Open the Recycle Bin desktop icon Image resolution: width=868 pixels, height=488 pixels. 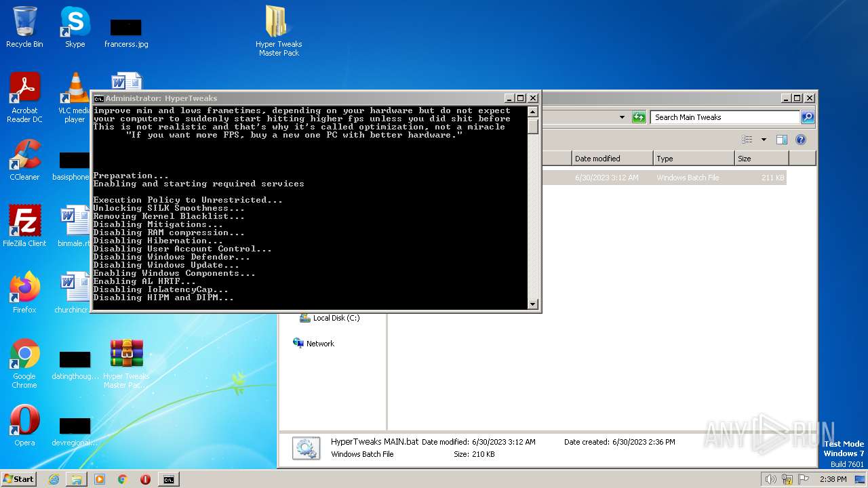[24, 27]
